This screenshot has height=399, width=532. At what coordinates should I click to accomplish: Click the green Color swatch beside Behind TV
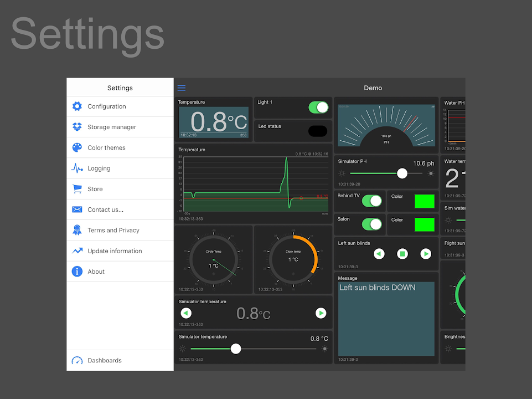coord(424,201)
